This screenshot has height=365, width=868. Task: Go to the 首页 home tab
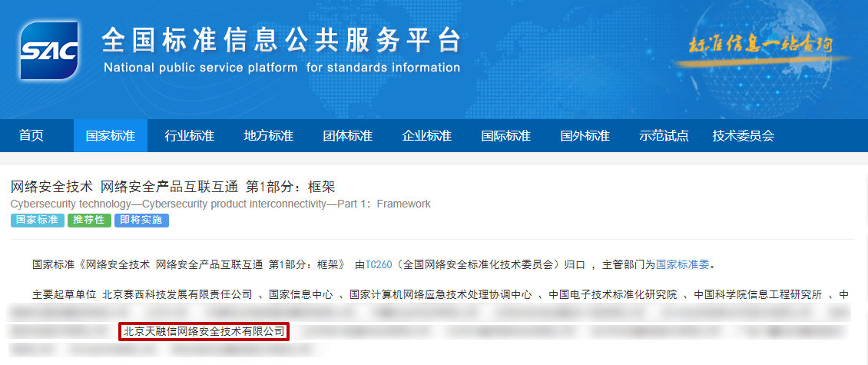coord(31,136)
